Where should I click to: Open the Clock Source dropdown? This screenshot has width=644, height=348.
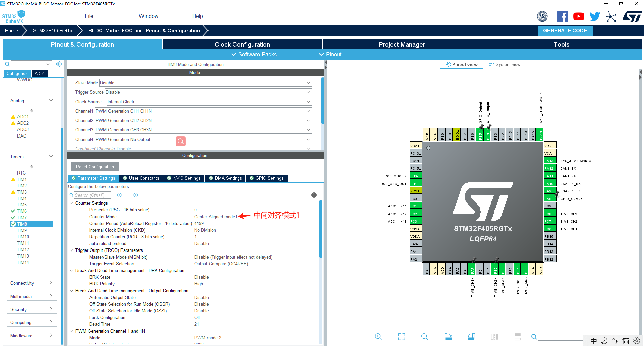pyautogui.click(x=209, y=102)
